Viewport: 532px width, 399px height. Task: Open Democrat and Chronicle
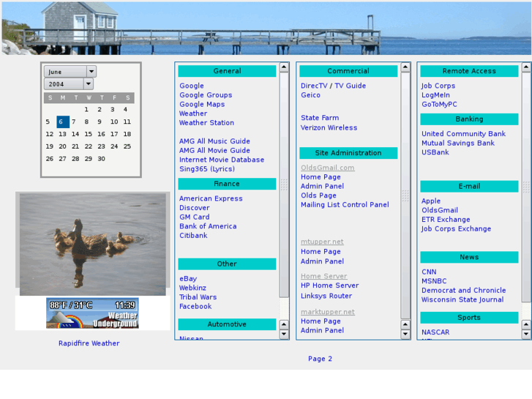click(x=463, y=291)
